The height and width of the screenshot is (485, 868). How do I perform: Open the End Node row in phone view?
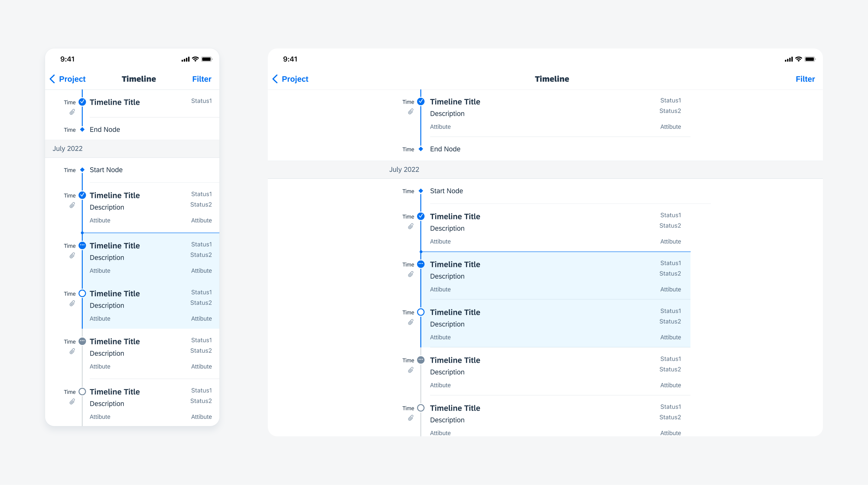pyautogui.click(x=105, y=130)
